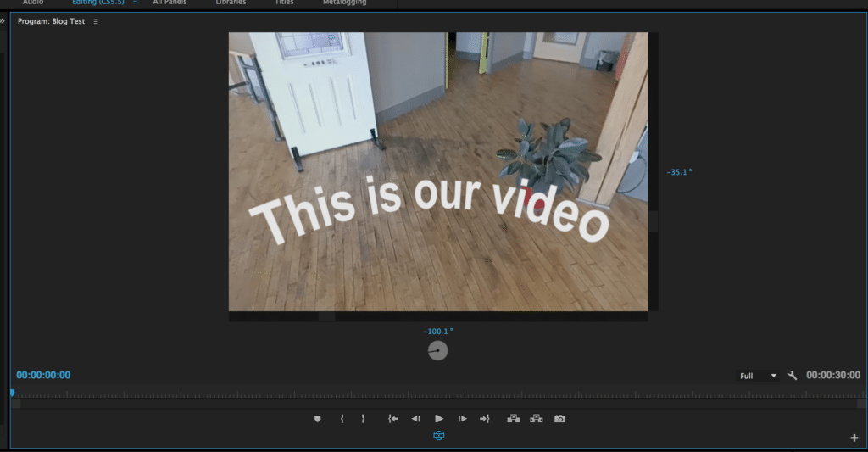Viewport: 868px width, 452px height.
Task: Click the Mark In bracket icon
Action: pyautogui.click(x=342, y=419)
